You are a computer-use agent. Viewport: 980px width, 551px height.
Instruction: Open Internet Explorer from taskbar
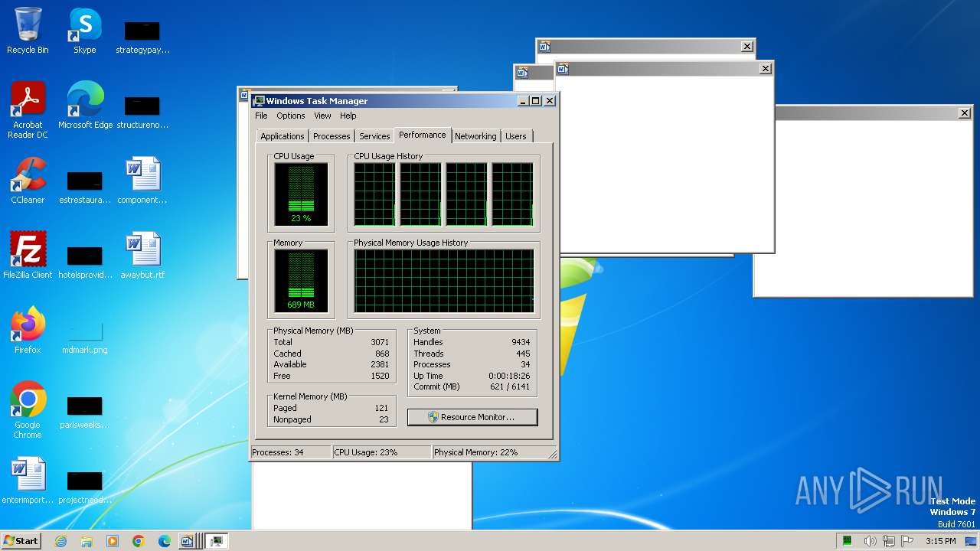[x=60, y=541]
